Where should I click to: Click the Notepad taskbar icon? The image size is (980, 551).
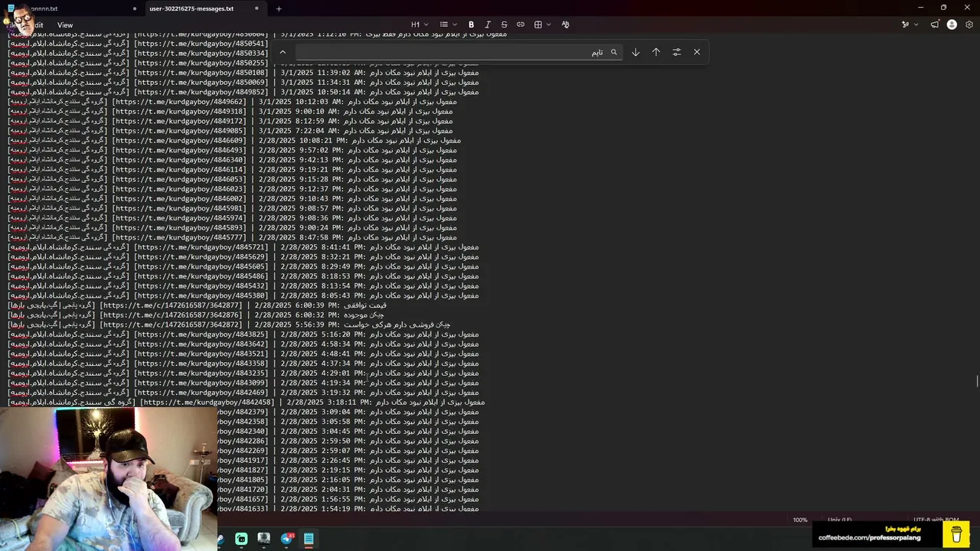[x=309, y=539]
